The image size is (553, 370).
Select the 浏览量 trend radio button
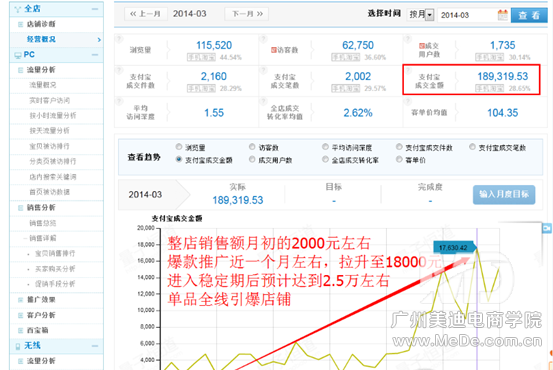pos(179,147)
